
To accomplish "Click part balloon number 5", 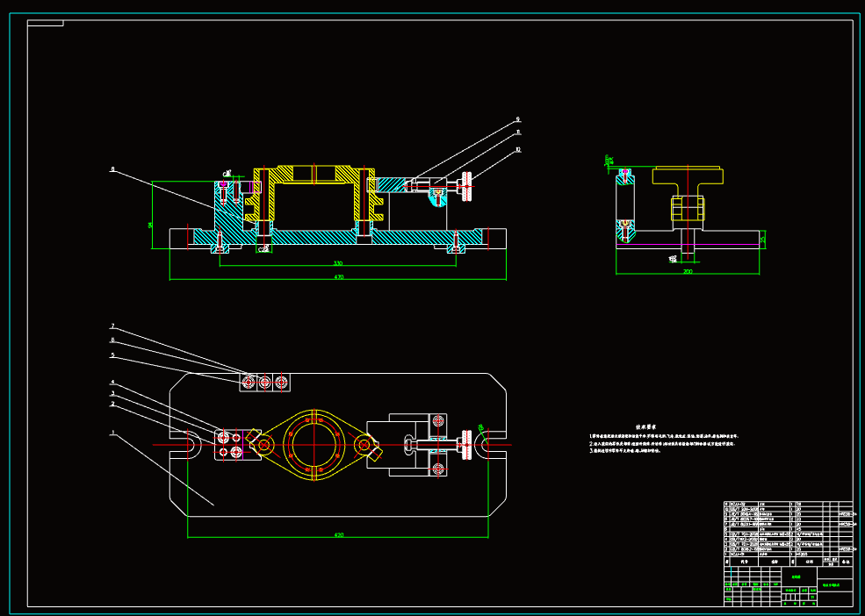I will pos(112,355).
